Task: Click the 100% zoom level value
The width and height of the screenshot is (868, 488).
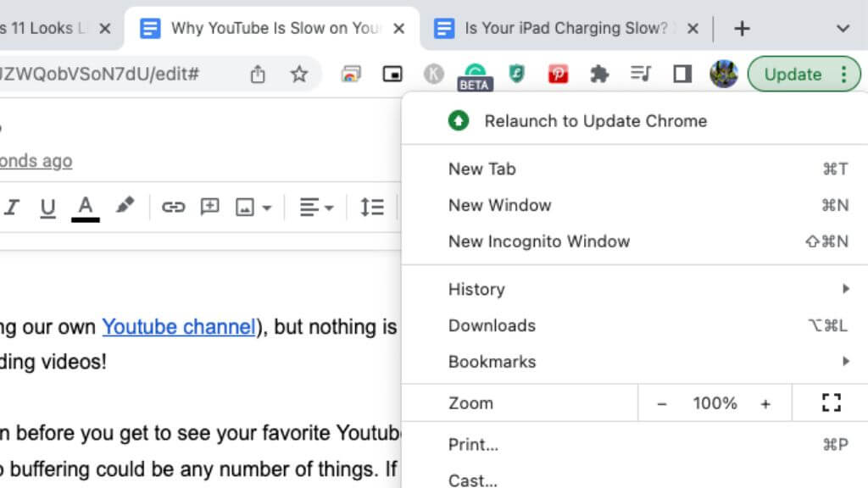Action: click(714, 403)
